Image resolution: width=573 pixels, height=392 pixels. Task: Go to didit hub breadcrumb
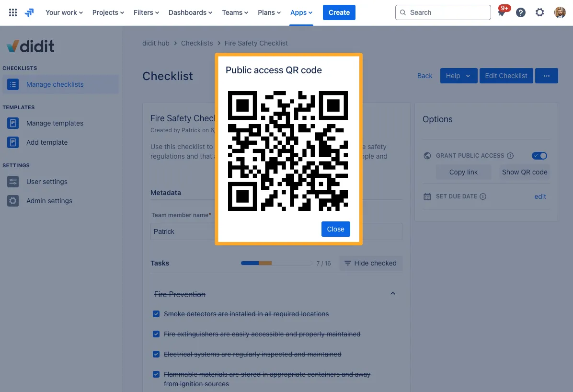coord(156,43)
